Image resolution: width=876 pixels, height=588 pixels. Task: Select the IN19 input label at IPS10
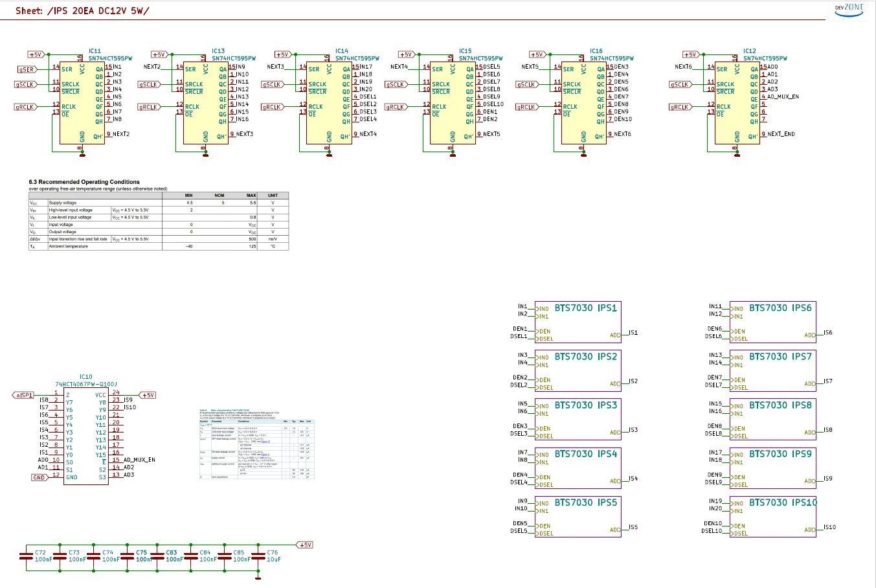[715, 501]
